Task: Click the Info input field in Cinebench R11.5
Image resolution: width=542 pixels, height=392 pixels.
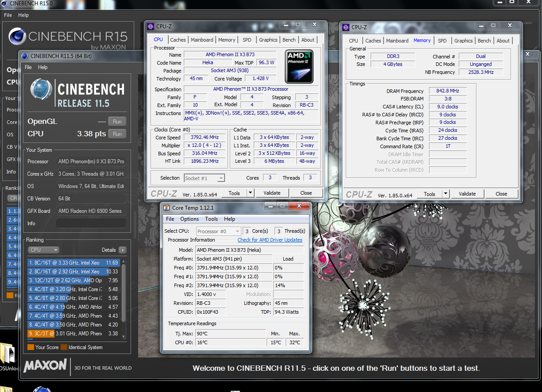Action: (x=91, y=223)
